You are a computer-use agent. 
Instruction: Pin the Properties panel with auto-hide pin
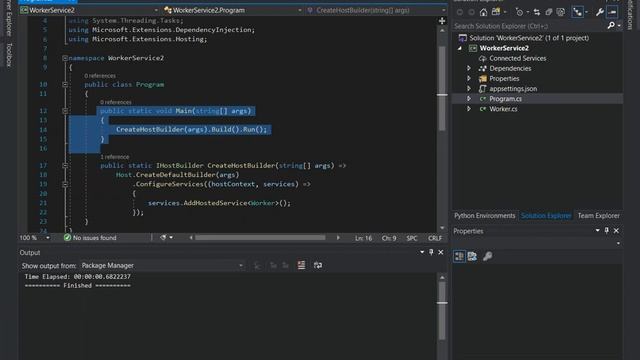[x=607, y=231]
